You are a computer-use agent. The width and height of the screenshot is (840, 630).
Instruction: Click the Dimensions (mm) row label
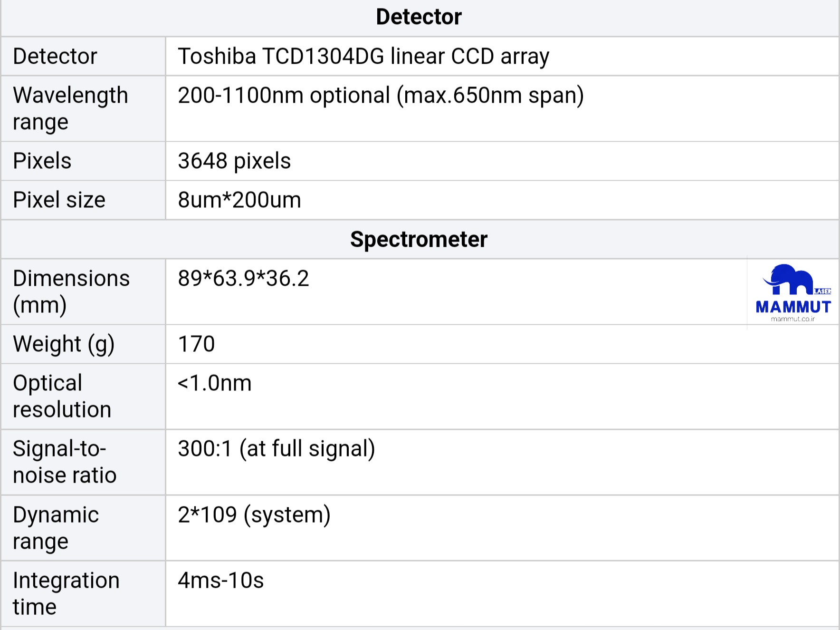71,291
